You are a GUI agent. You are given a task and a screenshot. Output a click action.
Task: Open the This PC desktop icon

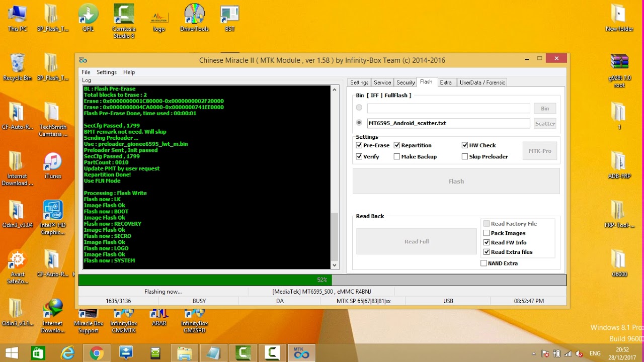click(17, 18)
